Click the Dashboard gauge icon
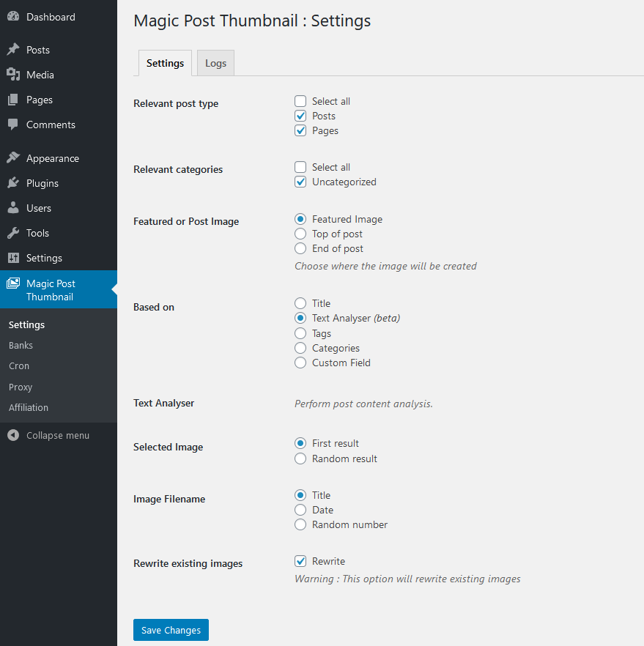Image resolution: width=644 pixels, height=646 pixels. [13, 16]
